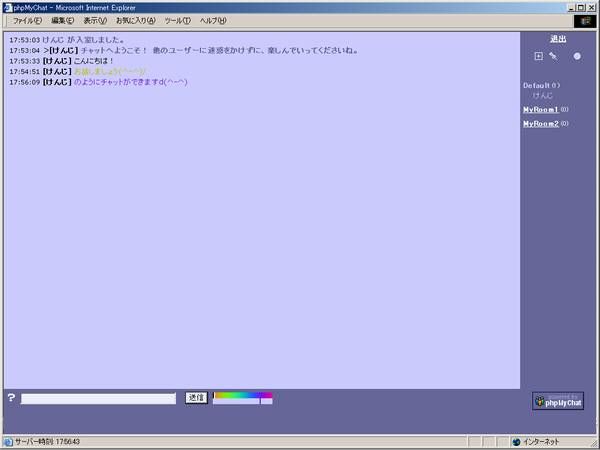Click the 退出 exit chat link
Viewport: 600px width, 450px height.
pyautogui.click(x=558, y=39)
